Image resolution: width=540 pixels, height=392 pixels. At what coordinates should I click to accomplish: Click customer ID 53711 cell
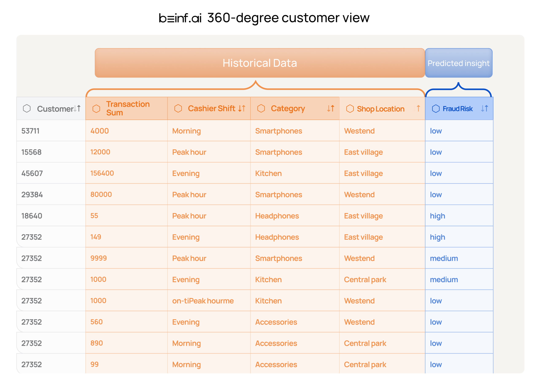pos(30,131)
